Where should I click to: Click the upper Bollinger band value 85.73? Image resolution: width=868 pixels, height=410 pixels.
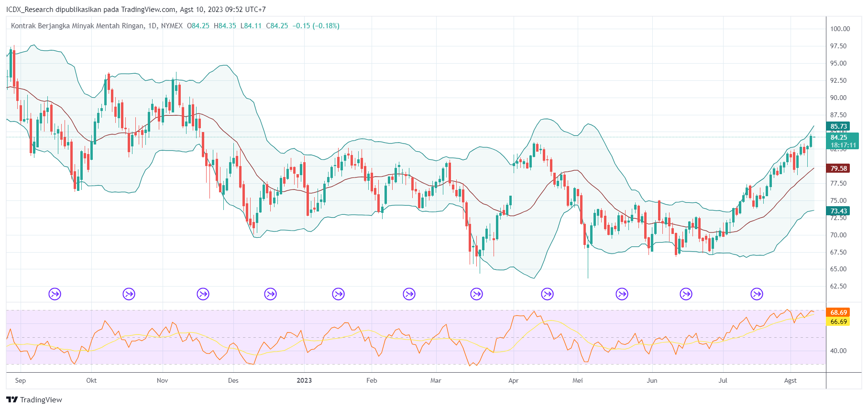(838, 126)
